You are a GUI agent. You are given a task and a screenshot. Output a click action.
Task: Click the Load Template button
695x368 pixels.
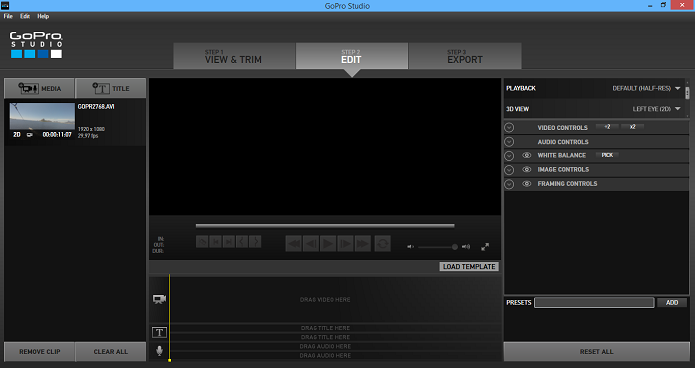point(469,266)
